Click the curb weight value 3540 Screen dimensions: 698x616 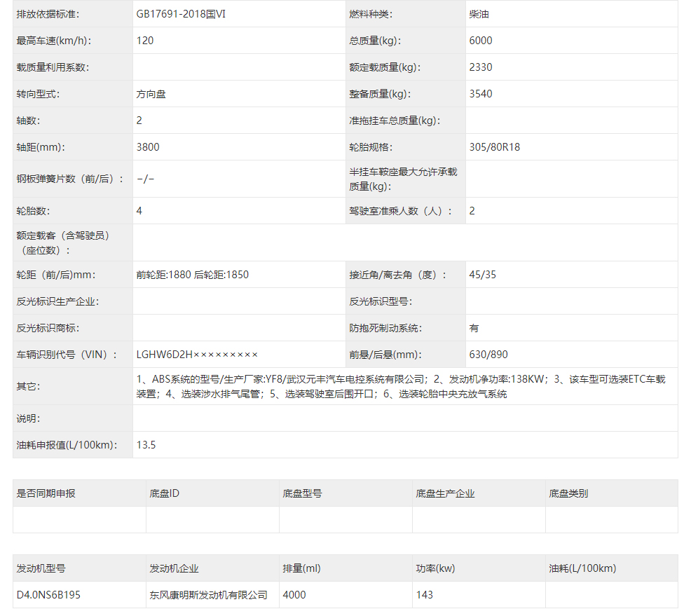(x=481, y=94)
